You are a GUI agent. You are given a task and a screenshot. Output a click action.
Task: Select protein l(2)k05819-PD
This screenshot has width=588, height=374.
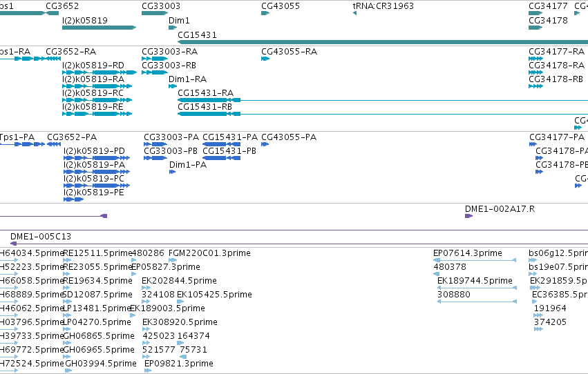94,151
